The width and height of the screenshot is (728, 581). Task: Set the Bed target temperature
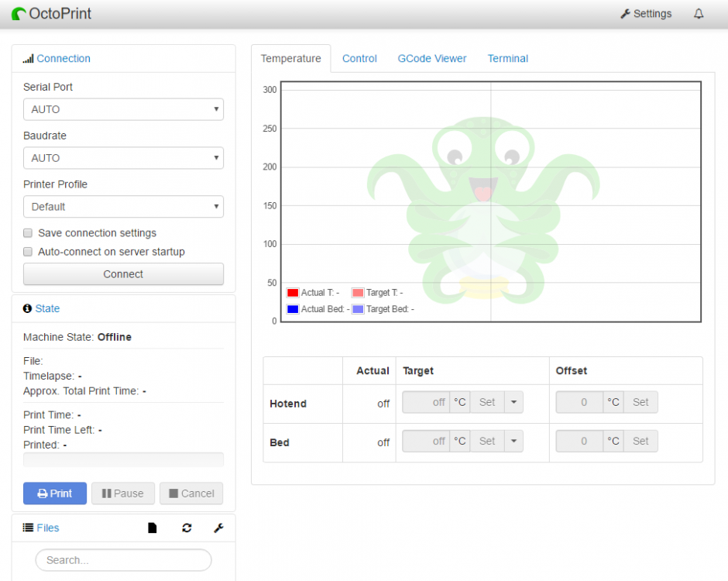pos(487,442)
